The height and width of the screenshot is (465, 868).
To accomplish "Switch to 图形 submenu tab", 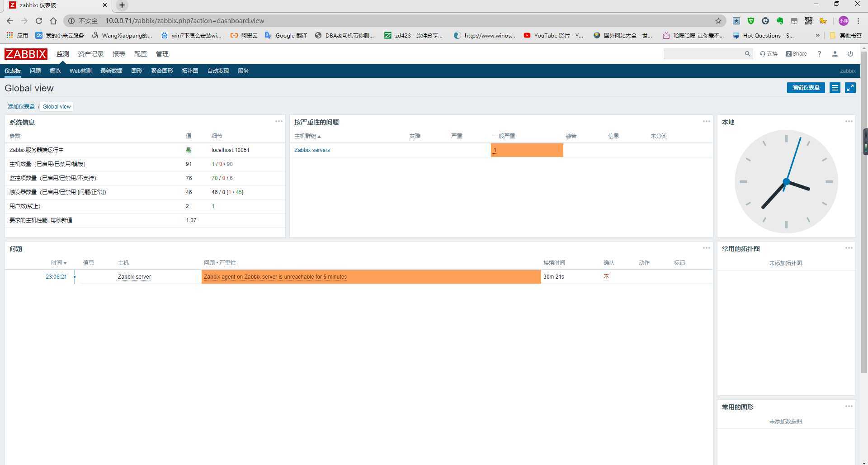I will point(137,71).
